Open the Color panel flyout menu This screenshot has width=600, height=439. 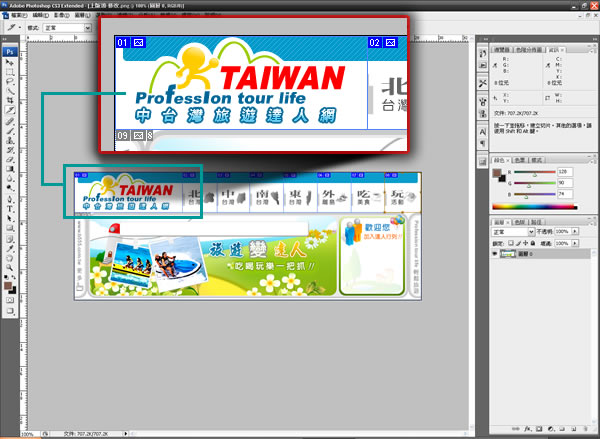[592, 160]
